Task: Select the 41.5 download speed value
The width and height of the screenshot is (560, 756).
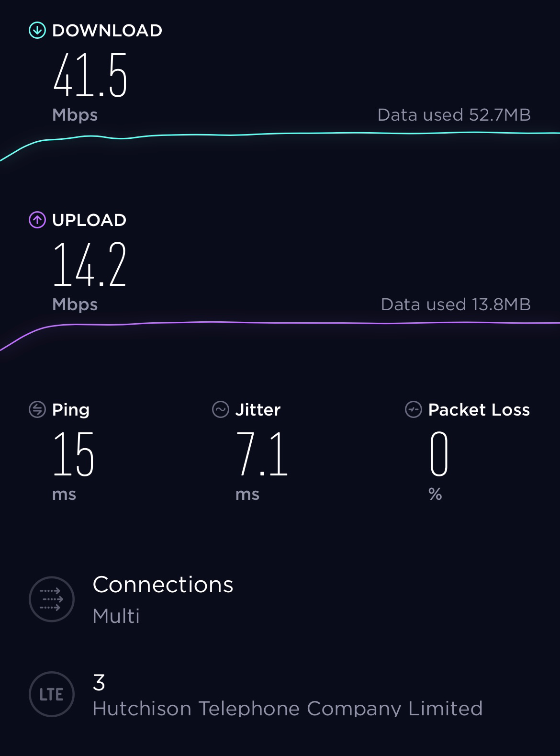Action: coord(90,76)
